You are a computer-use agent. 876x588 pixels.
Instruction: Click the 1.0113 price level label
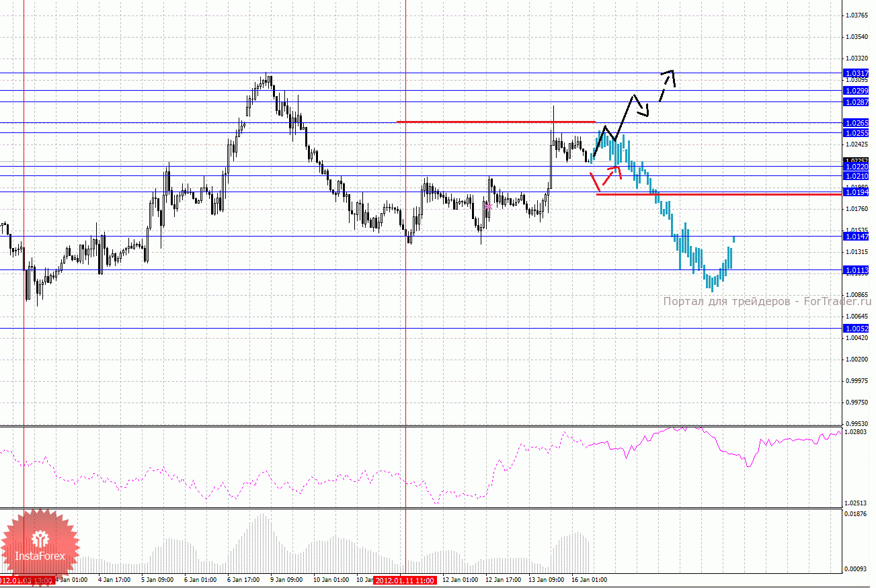pyautogui.click(x=855, y=270)
